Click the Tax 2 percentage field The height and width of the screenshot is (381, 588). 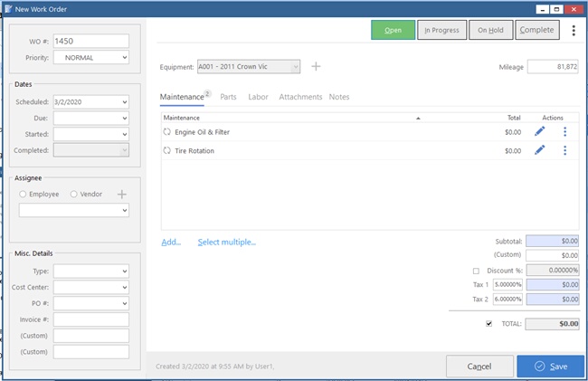click(x=507, y=300)
